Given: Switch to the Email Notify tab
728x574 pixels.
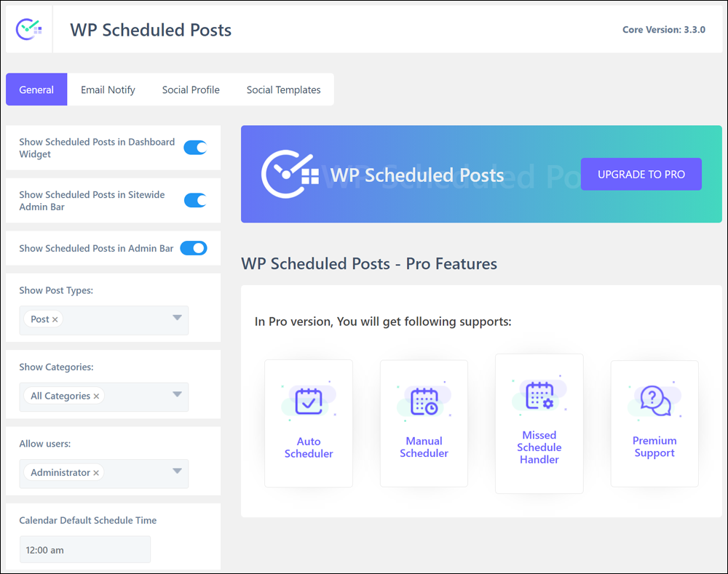Looking at the screenshot, I should (108, 89).
